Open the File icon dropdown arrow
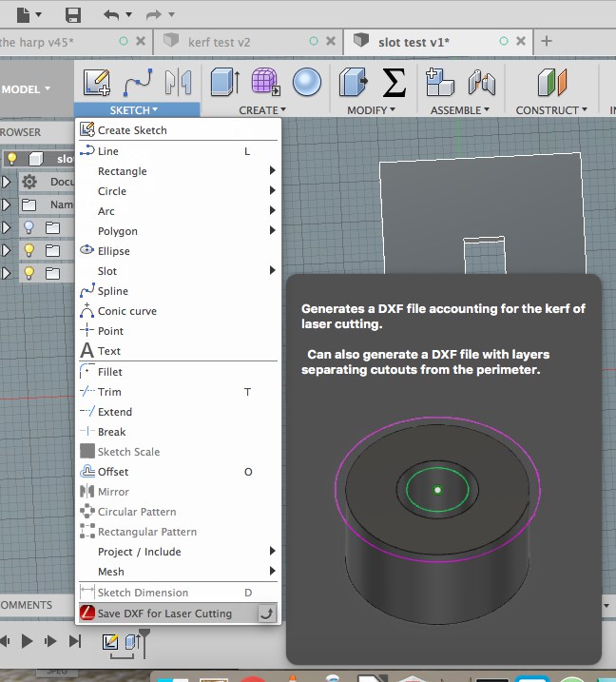The height and width of the screenshot is (682, 616). click(39, 15)
